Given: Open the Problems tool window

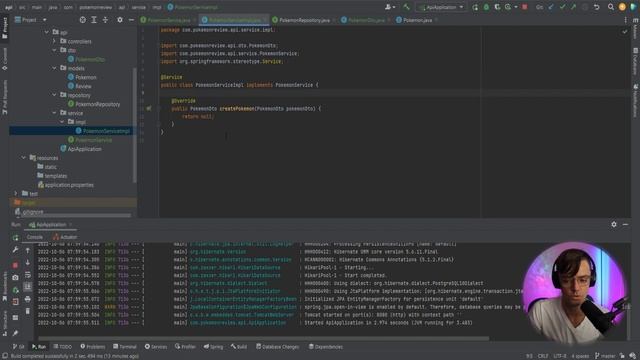Looking at the screenshot, I should pyautogui.click(x=93, y=347).
